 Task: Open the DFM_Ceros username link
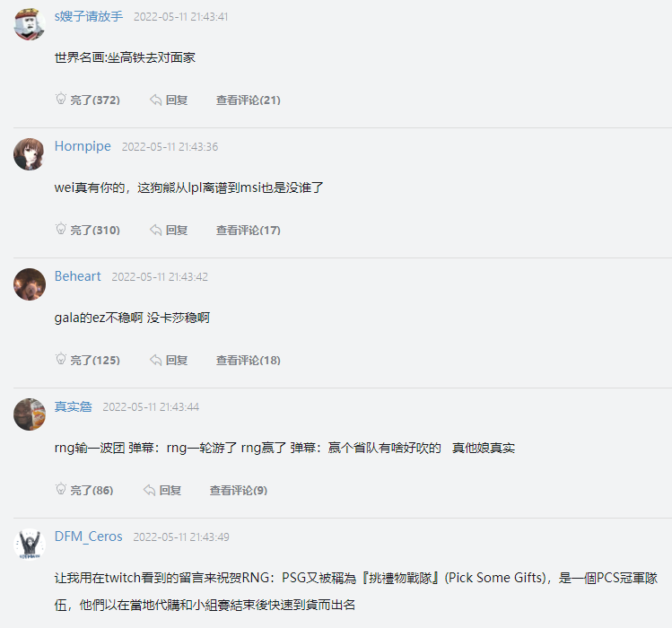tap(88, 536)
